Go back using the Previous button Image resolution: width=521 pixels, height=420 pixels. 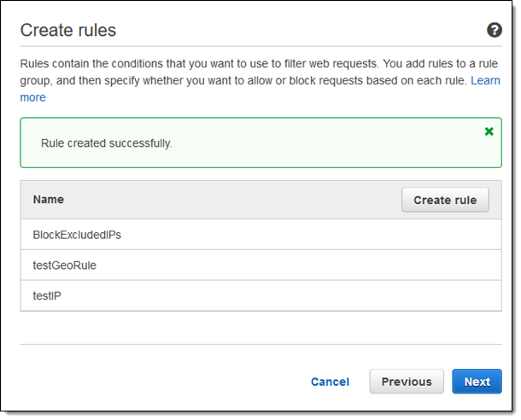407,382
